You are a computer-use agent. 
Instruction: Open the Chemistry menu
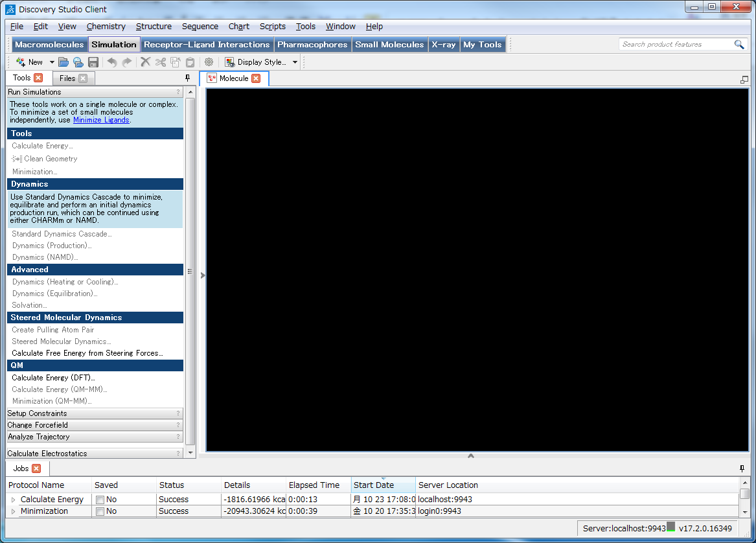click(x=106, y=27)
